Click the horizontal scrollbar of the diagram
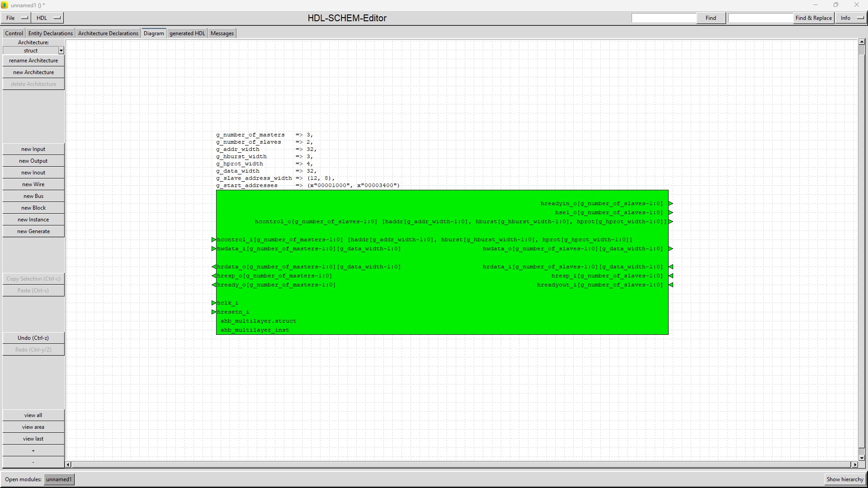Screen dimensions: 868x488 (461, 465)
